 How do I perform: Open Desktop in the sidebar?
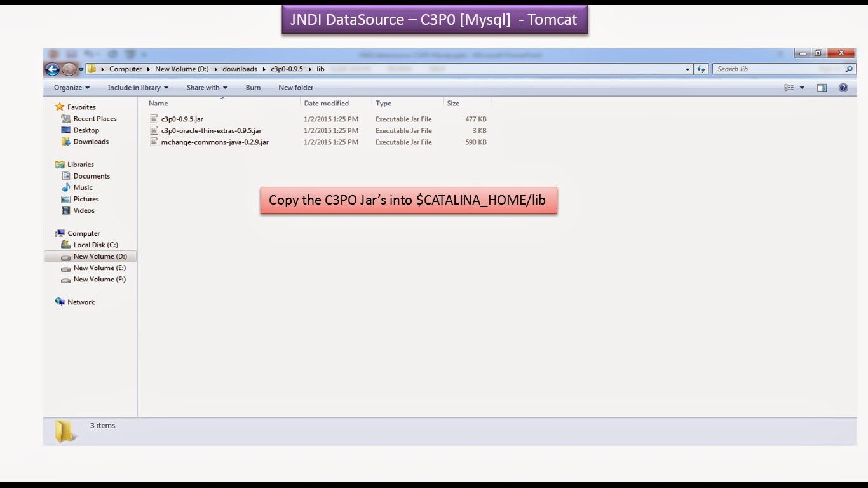86,130
